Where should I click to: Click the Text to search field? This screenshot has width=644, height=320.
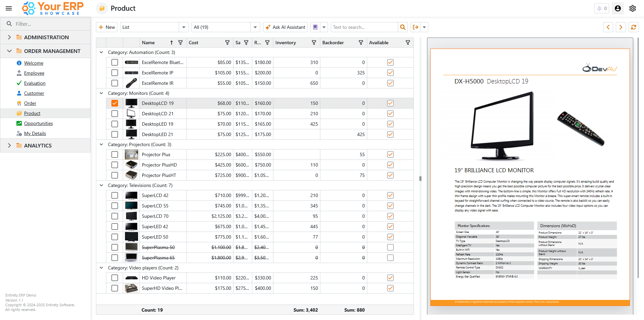pos(364,27)
